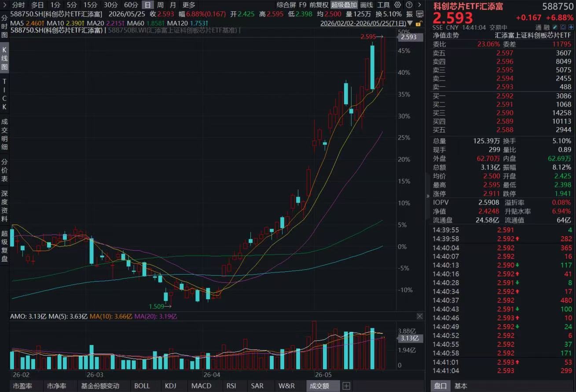Open the 综合屏 view
Viewport: 576px width, 392px height.
coord(286,5)
